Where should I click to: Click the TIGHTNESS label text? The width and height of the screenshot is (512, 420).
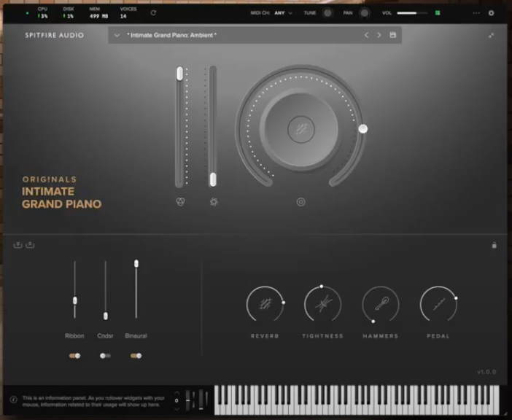tap(322, 336)
